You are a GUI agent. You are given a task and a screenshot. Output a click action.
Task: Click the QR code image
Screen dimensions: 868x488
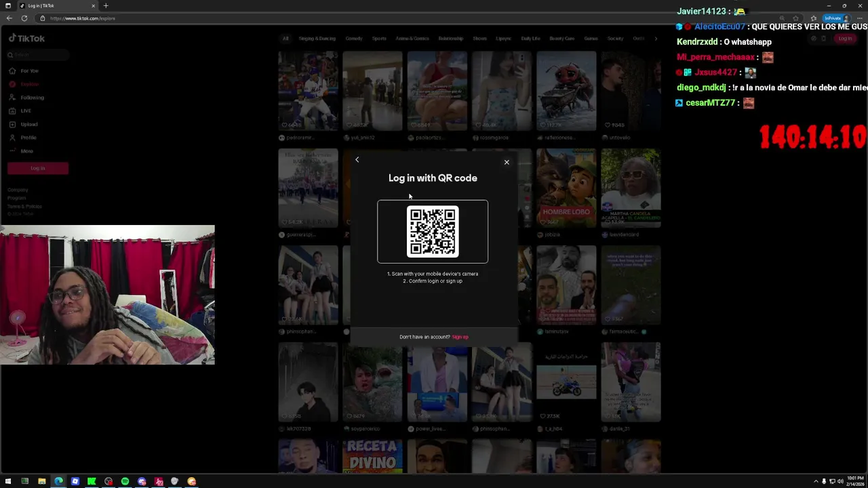click(x=433, y=232)
